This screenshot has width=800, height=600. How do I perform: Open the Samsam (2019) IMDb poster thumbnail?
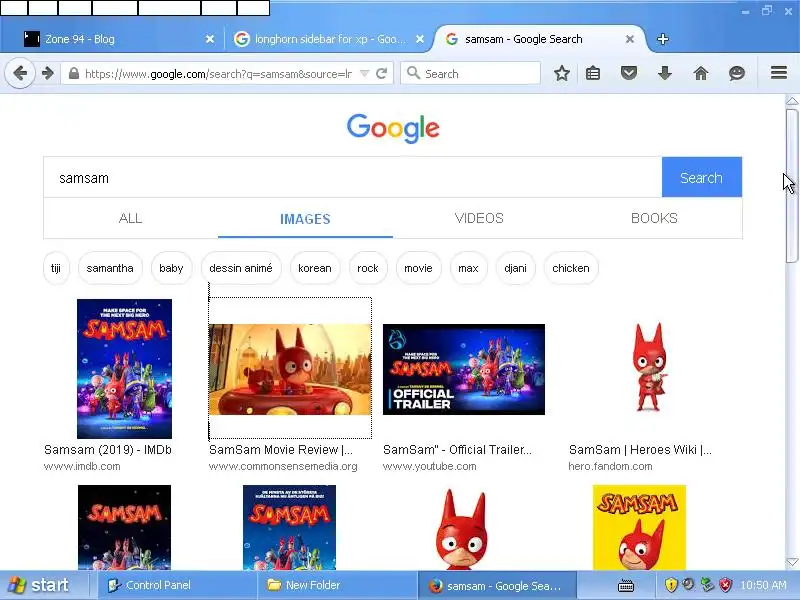pyautogui.click(x=124, y=369)
